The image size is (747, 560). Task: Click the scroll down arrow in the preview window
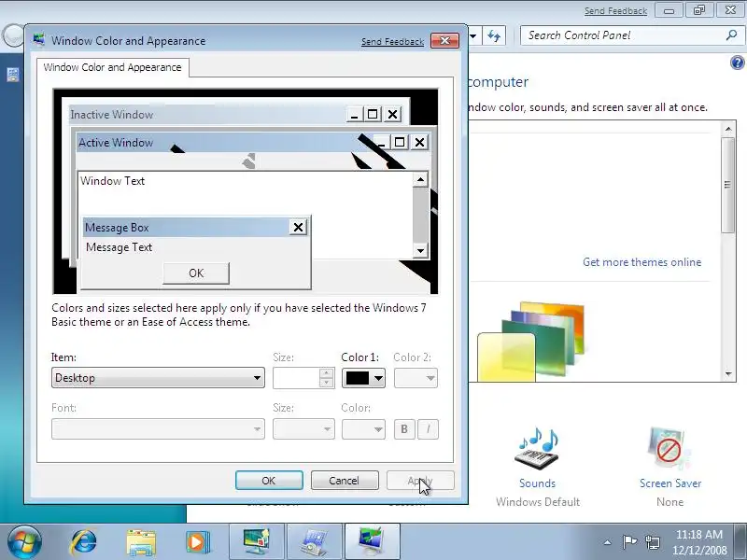click(x=420, y=250)
